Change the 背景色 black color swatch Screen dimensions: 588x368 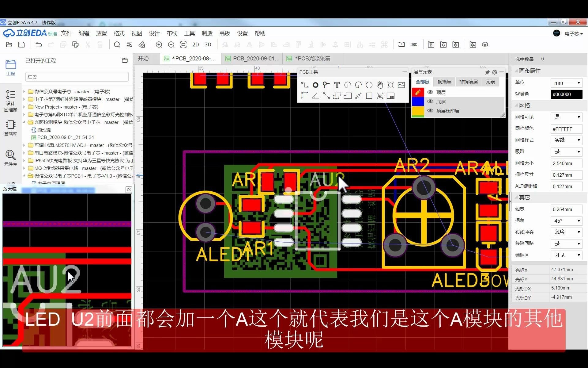pyautogui.click(x=566, y=94)
